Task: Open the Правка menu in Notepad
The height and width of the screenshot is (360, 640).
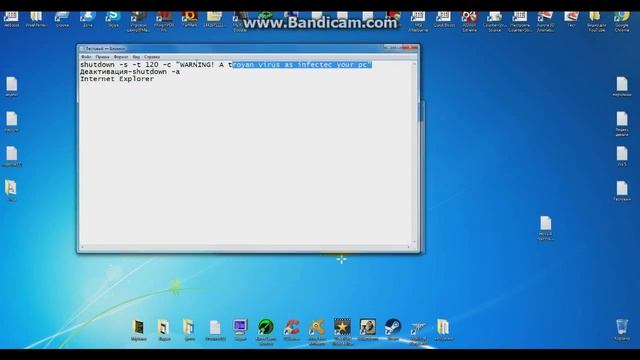Action: (x=102, y=57)
